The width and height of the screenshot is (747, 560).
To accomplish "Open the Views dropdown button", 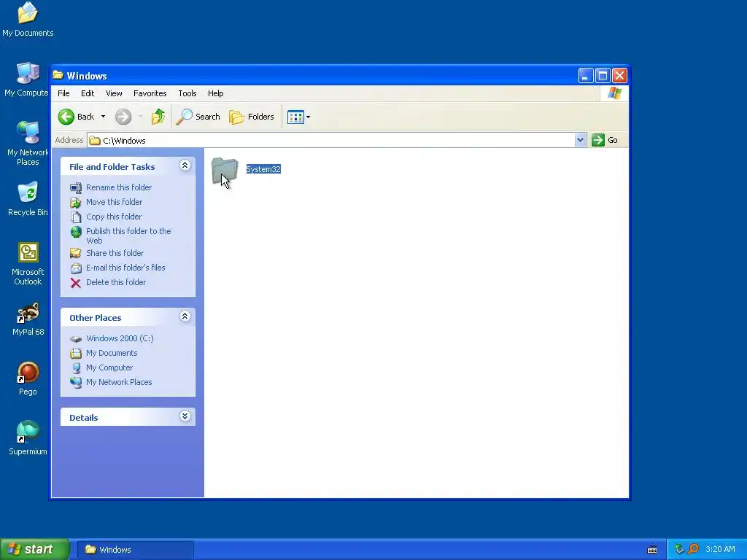I will 298,117.
